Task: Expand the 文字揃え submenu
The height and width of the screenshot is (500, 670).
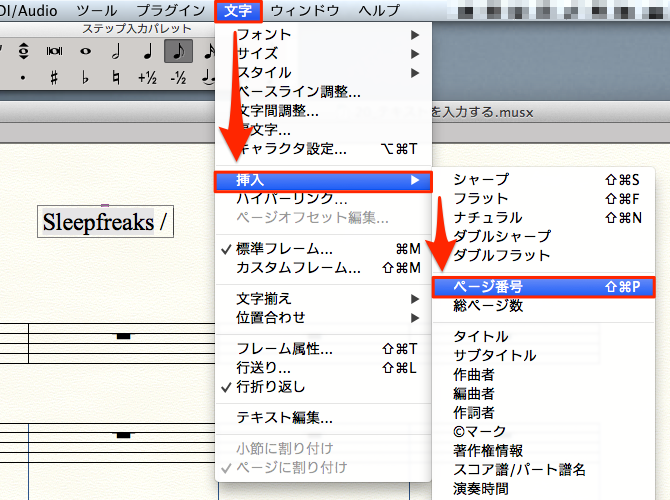Action: click(x=323, y=299)
